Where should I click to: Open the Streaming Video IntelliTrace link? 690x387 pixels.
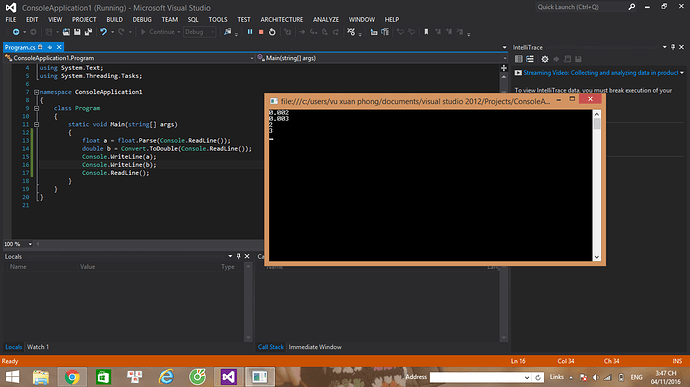pos(601,73)
